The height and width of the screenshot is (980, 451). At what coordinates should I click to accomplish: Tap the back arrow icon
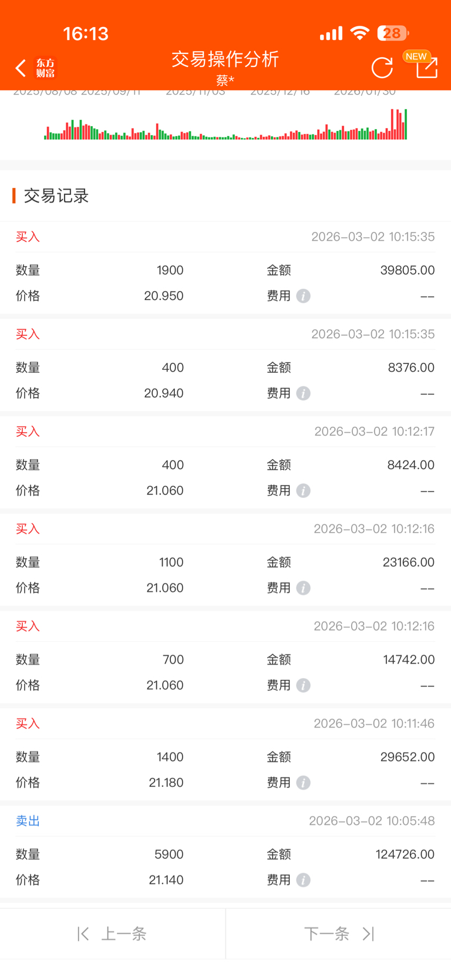tap(21, 68)
